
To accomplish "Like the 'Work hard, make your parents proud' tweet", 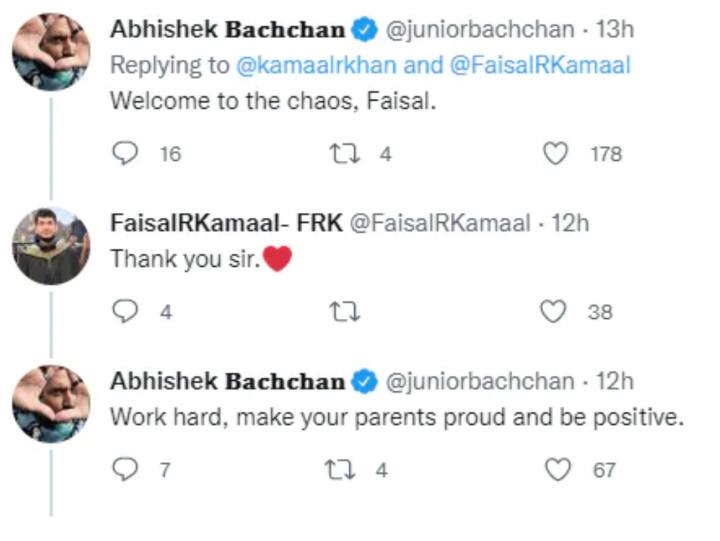I will [555, 469].
